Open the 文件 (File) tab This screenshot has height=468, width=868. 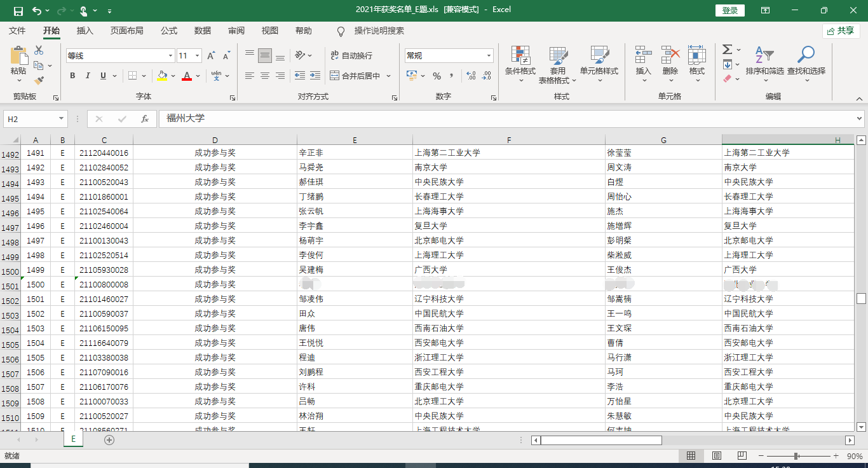pos(17,31)
